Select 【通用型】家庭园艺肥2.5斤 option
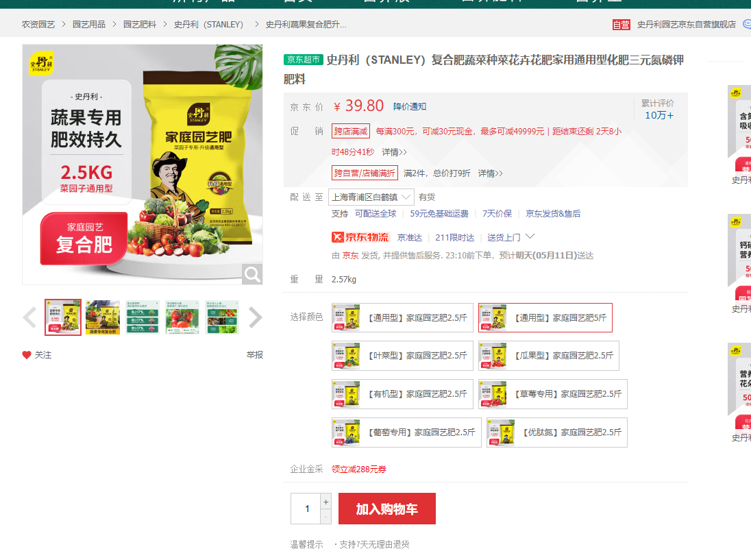Screen dimensions: 751x560 (x=401, y=318)
